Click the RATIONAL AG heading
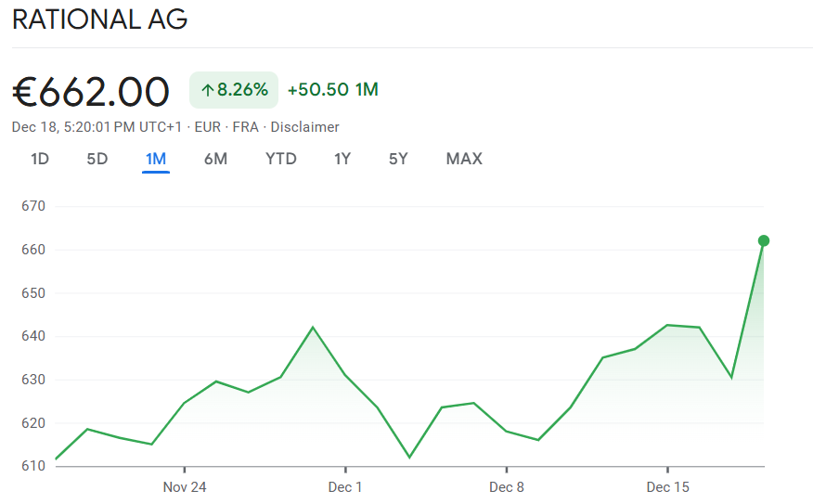The image size is (813, 504). [100, 19]
